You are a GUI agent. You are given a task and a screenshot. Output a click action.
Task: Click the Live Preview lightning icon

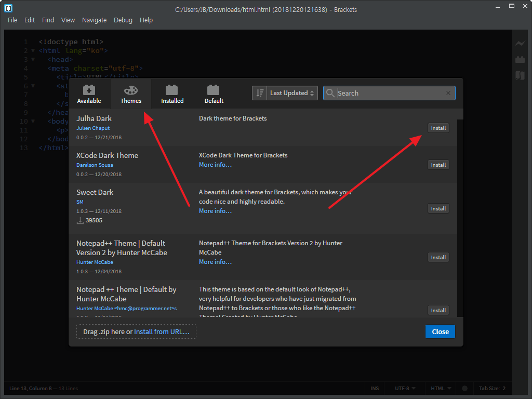[x=520, y=44]
